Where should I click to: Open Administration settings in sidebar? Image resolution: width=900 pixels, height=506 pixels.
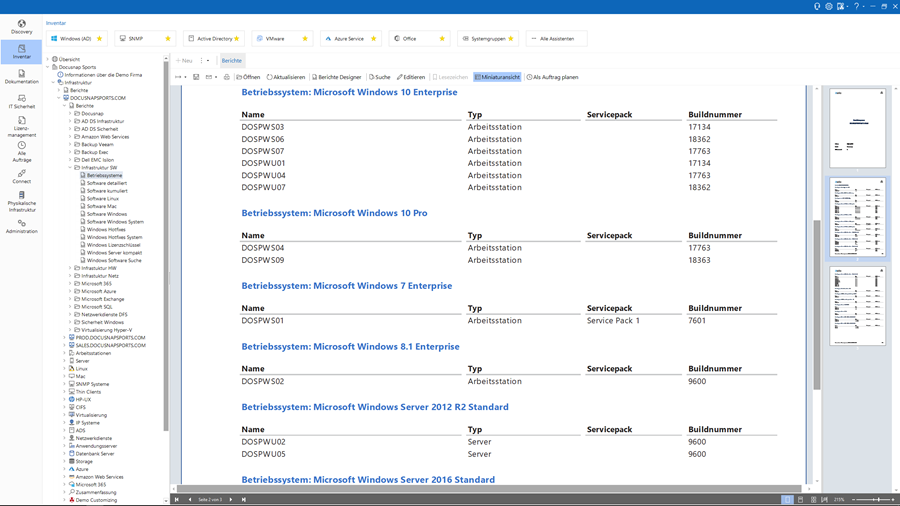[21, 227]
